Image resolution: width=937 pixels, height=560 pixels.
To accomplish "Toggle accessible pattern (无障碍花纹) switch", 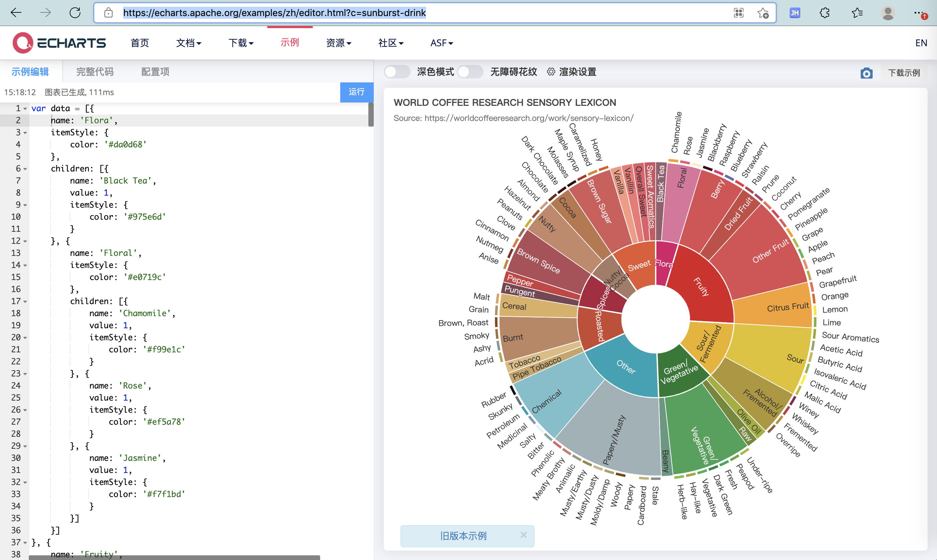I will point(470,72).
